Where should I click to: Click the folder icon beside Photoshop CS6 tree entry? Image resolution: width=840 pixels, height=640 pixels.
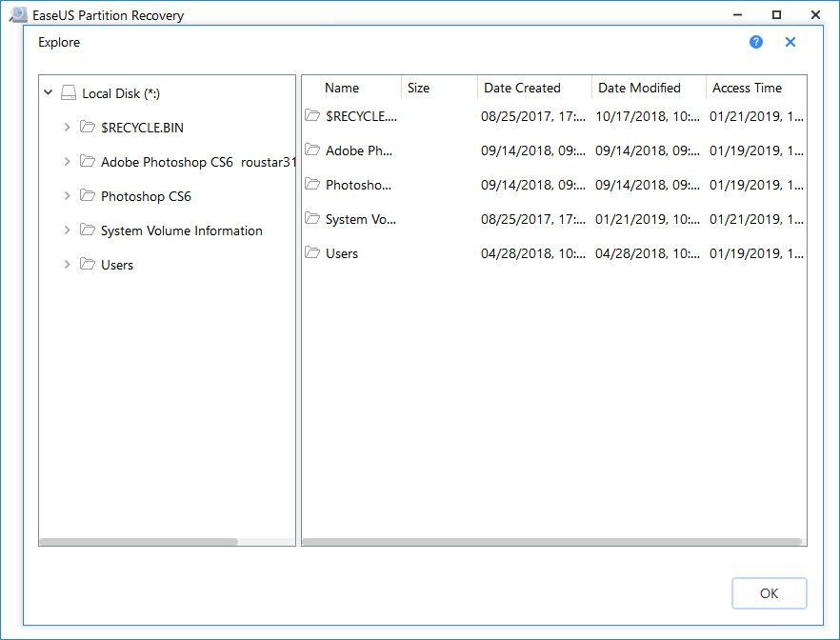[x=87, y=195]
